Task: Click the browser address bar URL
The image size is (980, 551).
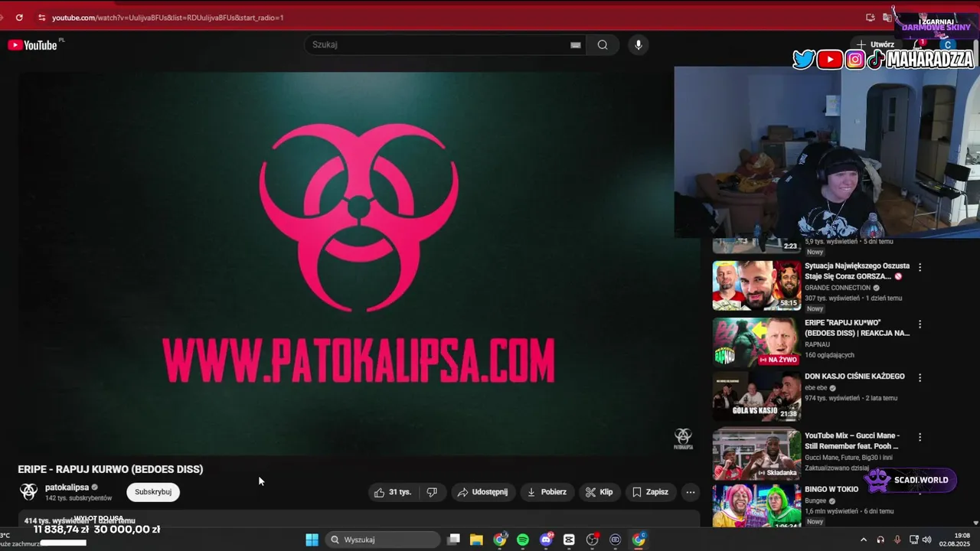Action: click(x=168, y=17)
